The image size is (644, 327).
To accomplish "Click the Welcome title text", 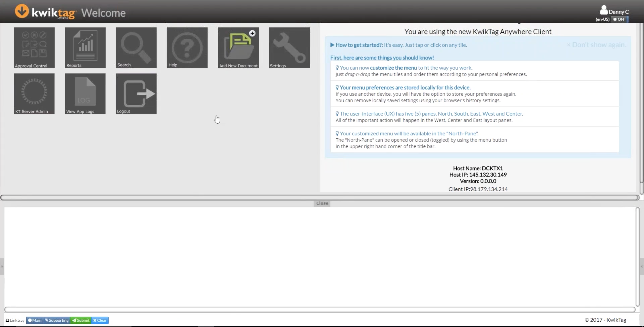I will (x=104, y=13).
